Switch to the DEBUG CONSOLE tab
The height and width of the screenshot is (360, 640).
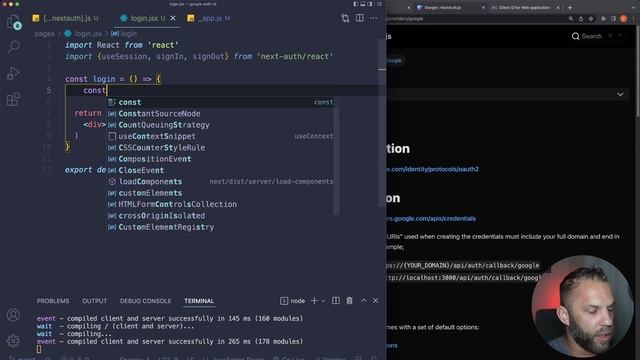[145, 301]
